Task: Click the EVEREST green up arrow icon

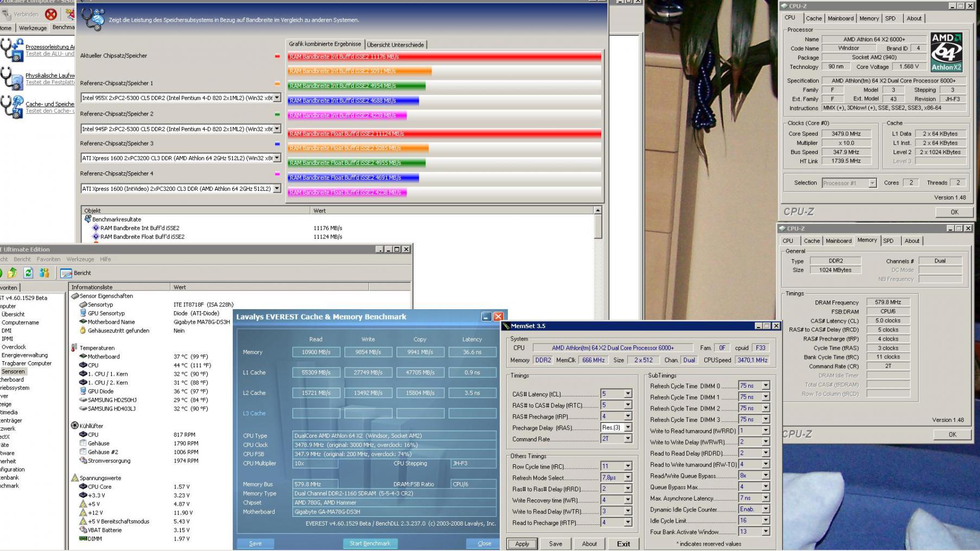Action: pos(12,273)
